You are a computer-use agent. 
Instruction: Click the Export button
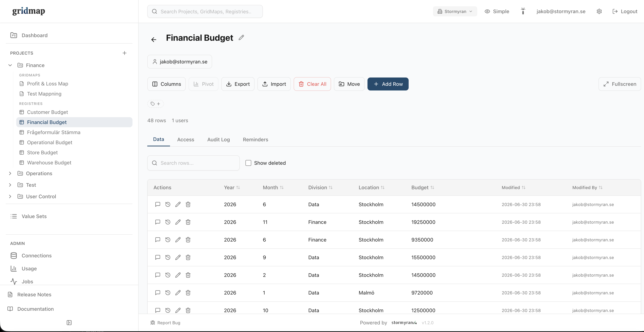(238, 84)
